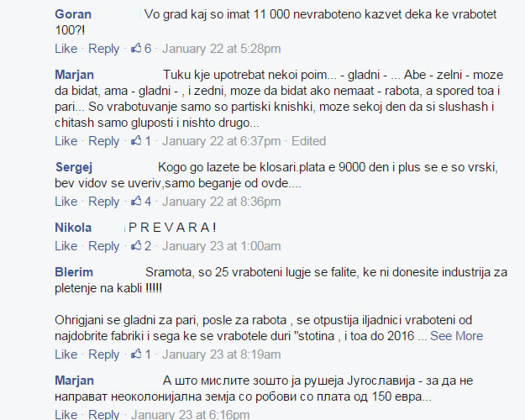Open Goran's profile name link
Viewport: 525px width, 420px height.
coord(73,14)
